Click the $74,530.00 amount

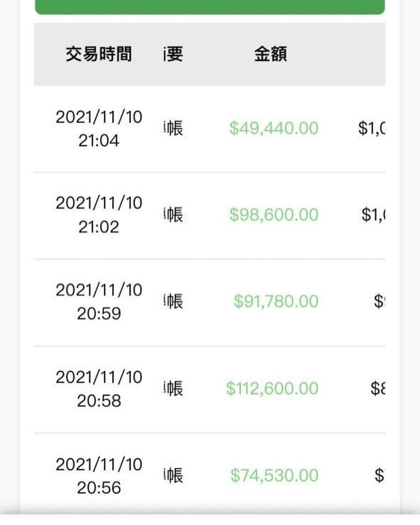point(274,475)
